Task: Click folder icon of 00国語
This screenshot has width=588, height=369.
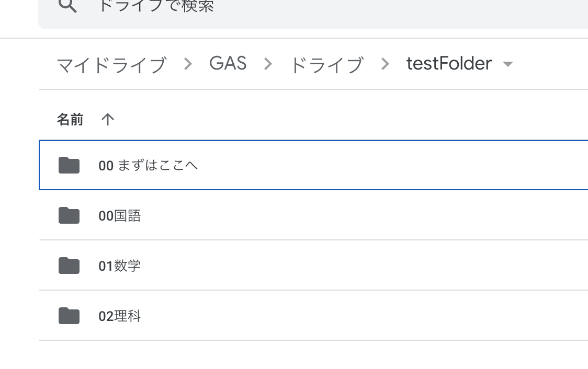Action: 69,215
